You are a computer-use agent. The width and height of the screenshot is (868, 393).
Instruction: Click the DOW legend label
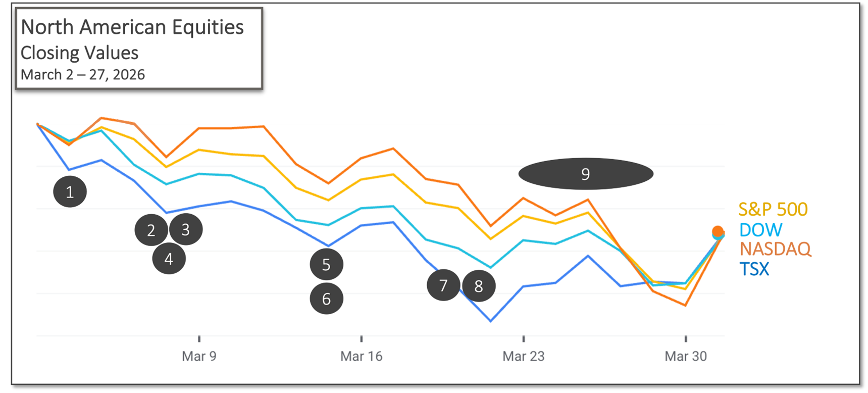pyautogui.click(x=760, y=230)
